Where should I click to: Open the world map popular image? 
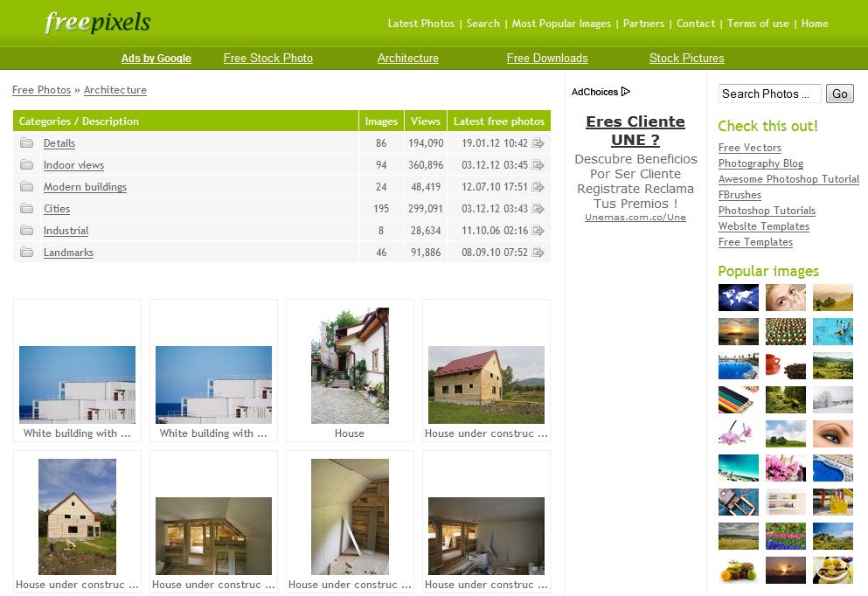coord(739,298)
